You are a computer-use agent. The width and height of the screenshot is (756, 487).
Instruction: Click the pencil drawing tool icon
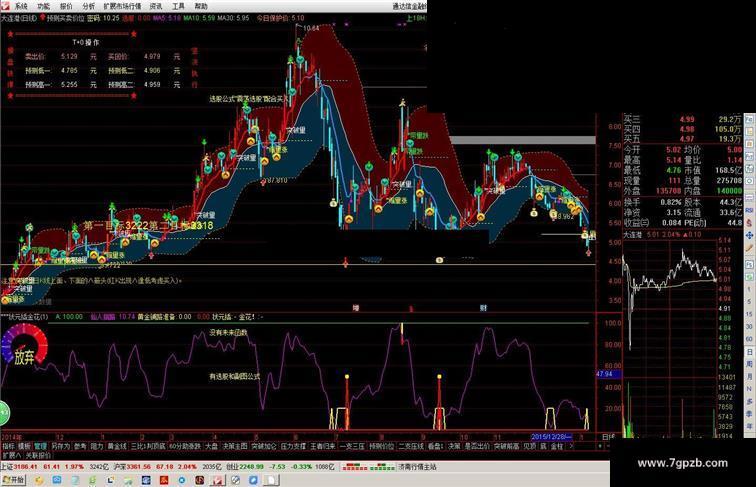[750, 247]
